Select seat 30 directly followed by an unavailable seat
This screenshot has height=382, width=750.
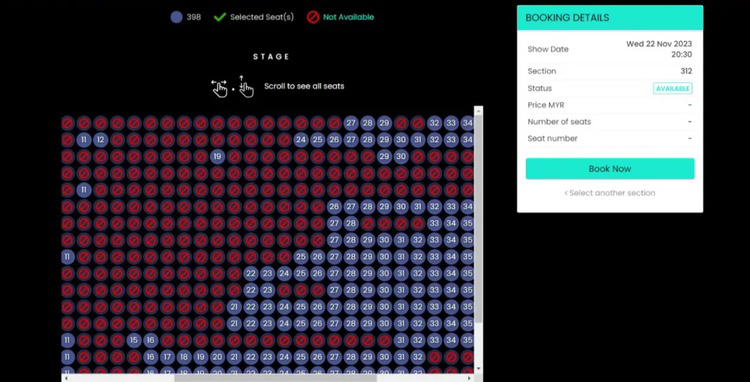[401, 157]
